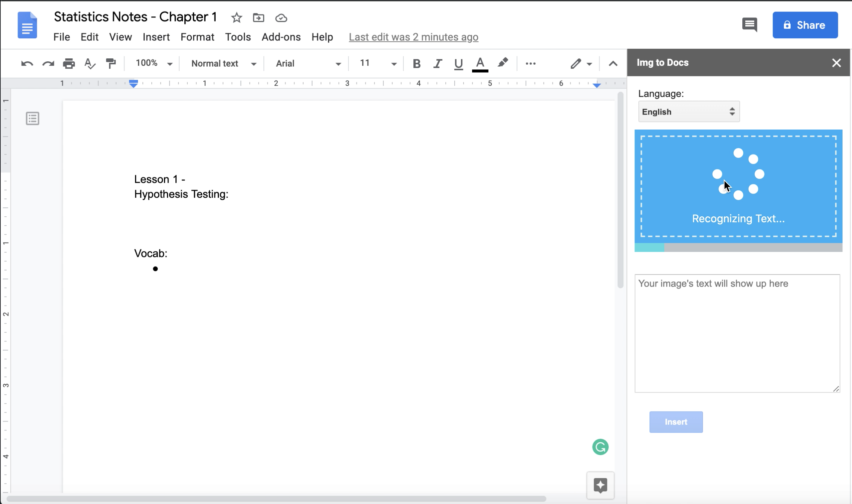Screen dimensions: 852x504
Task: Click the Italic formatting icon
Action: (438, 63)
